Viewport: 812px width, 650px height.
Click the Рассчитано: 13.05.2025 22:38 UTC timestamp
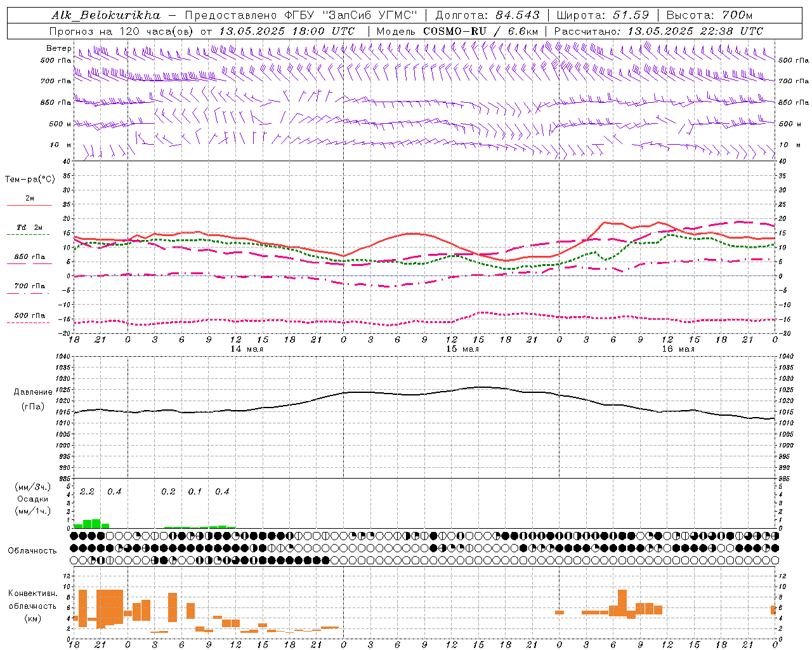[658, 31]
